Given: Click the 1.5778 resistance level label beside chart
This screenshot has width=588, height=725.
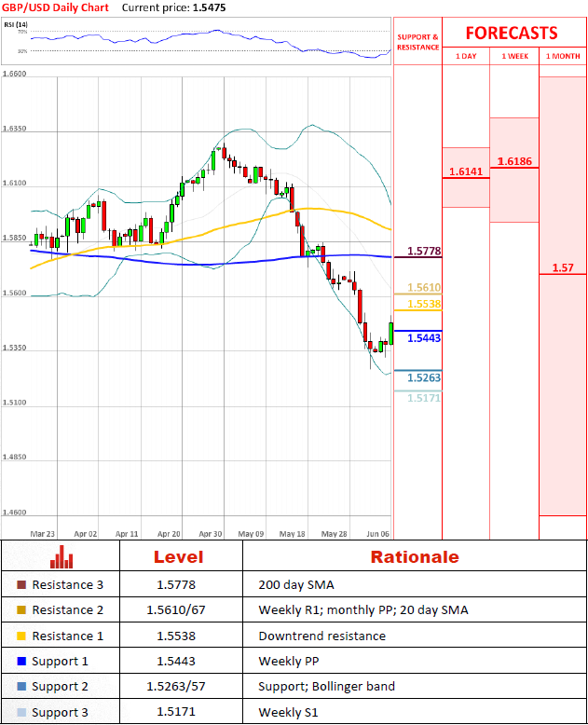Looking at the screenshot, I should pos(424,251).
